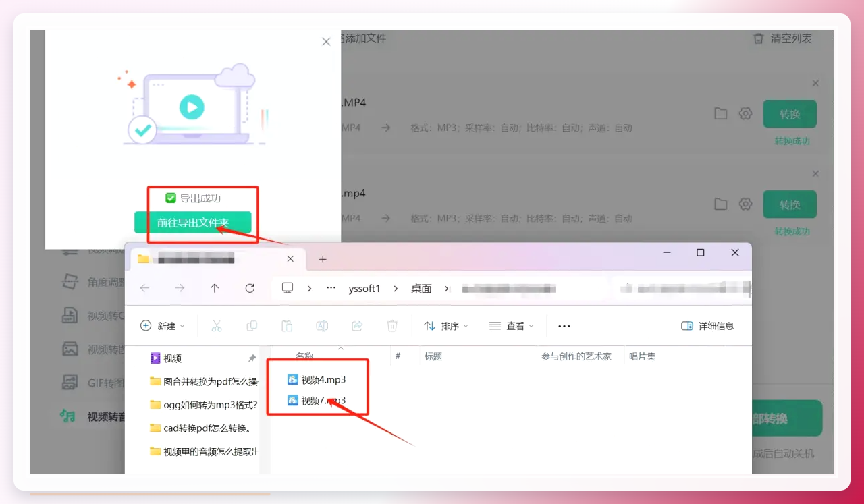
Task: Expand chevron after 桌面 in path
Action: pos(447,289)
